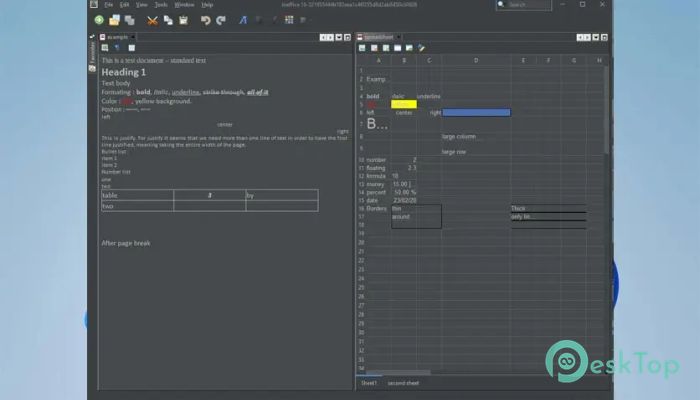Maximize the left editor pane
The width and height of the screenshot is (700, 400).
tap(347, 38)
